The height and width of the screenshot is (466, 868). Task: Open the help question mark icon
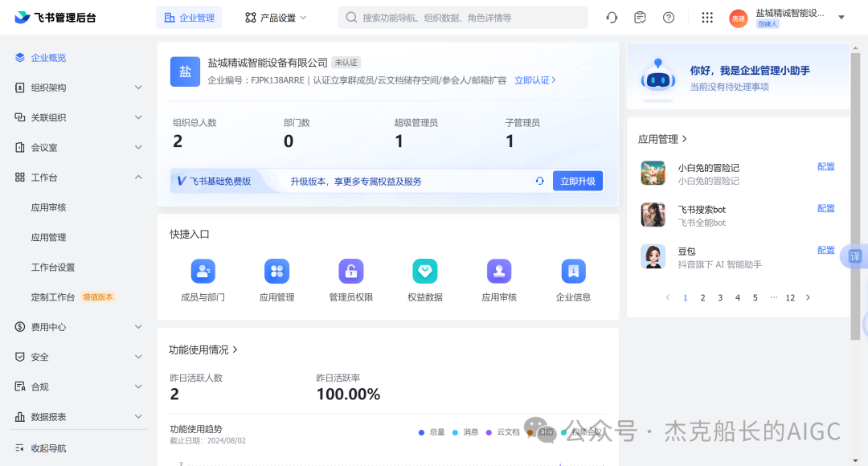coord(669,18)
